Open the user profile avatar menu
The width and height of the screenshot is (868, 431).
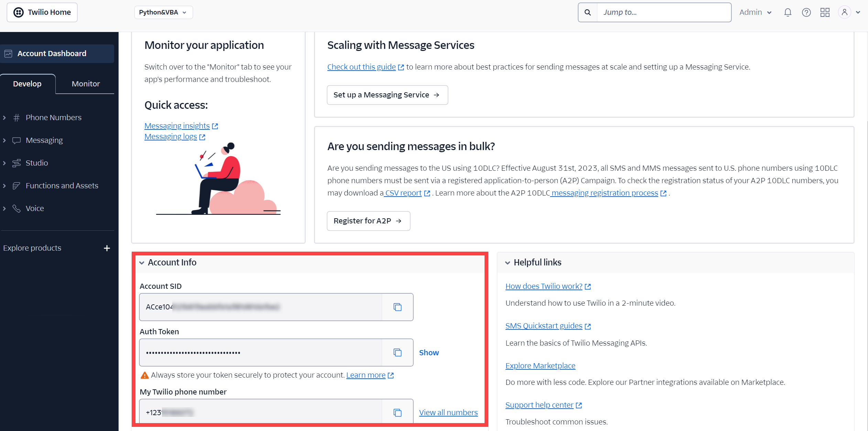pyautogui.click(x=849, y=12)
